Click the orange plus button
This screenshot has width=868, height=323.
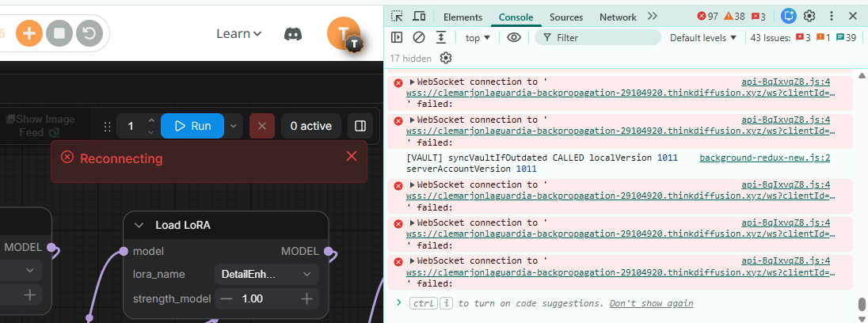(x=29, y=34)
